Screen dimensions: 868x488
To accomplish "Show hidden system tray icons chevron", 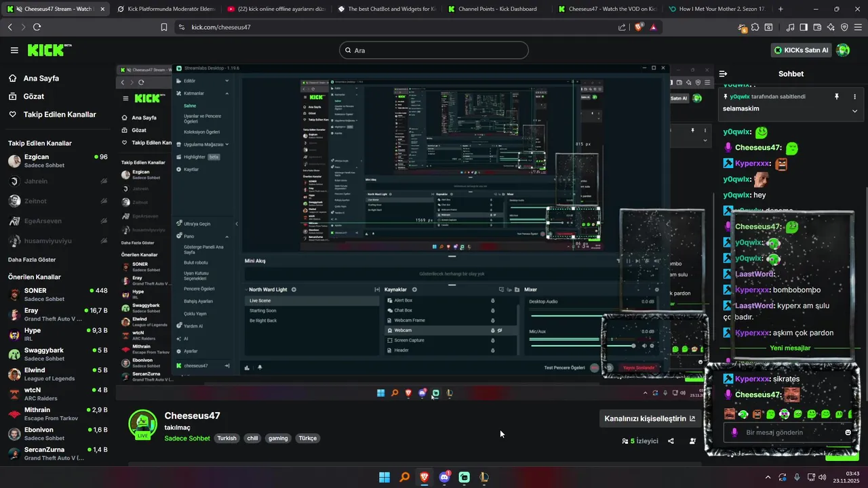I will (x=768, y=477).
